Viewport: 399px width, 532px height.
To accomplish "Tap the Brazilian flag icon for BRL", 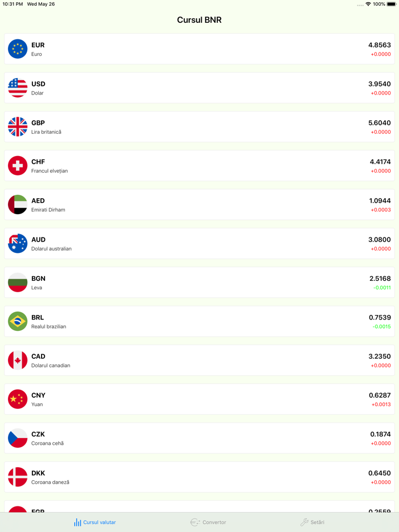I will 18,321.
